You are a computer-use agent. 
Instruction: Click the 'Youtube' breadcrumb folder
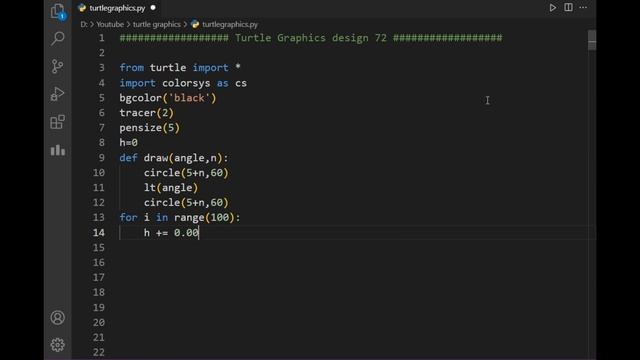tap(110, 24)
